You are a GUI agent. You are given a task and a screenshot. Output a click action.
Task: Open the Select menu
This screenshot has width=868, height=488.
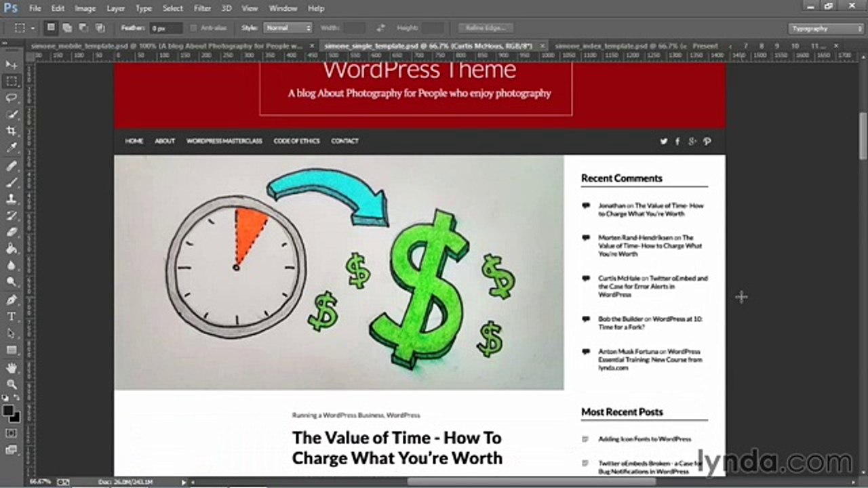click(173, 8)
